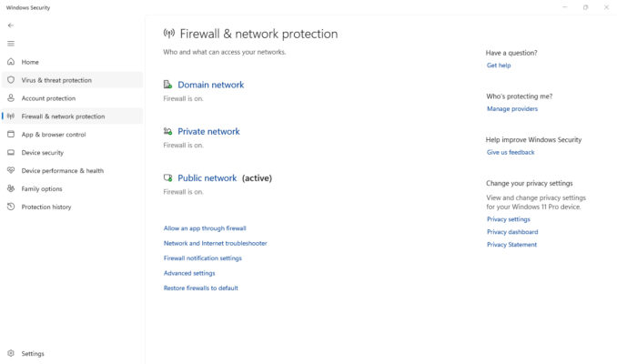Click Allow an app through firewall
The image size is (617, 364).
click(205, 228)
